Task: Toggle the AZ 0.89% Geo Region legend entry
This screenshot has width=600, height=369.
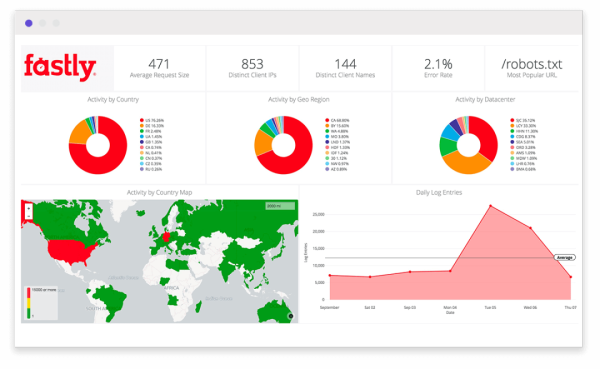Action: click(336, 169)
